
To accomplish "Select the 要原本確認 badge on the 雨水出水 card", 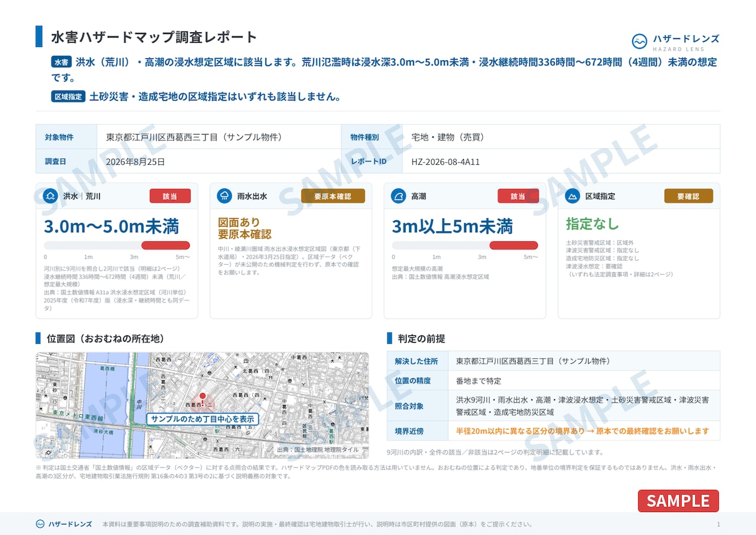I will click(x=333, y=196).
